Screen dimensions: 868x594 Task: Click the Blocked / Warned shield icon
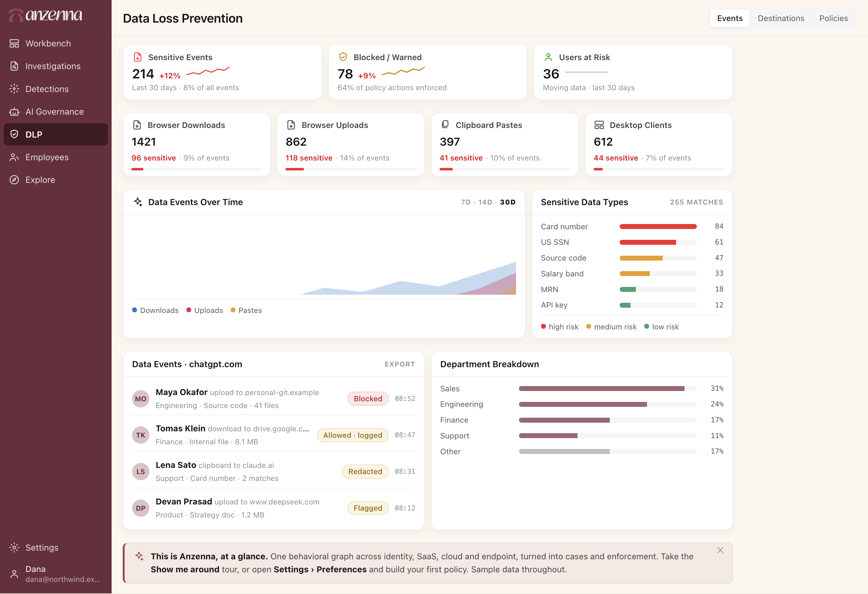click(343, 57)
